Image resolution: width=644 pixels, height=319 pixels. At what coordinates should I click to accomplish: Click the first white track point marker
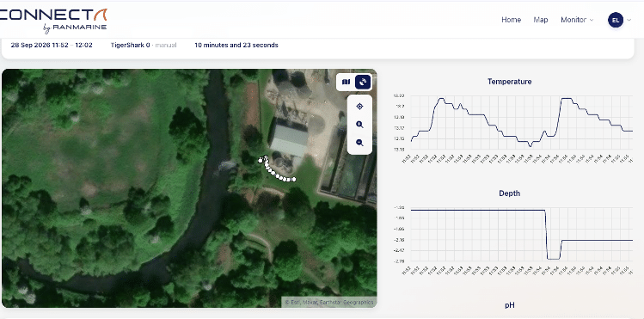[260, 161]
